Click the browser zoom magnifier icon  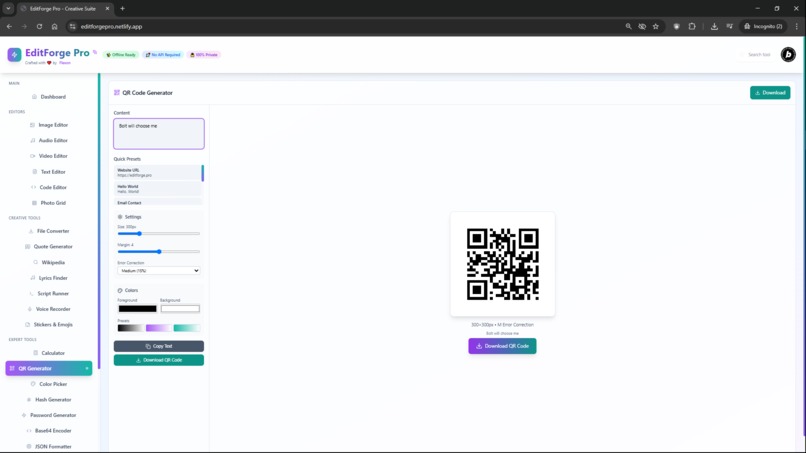[x=628, y=26]
